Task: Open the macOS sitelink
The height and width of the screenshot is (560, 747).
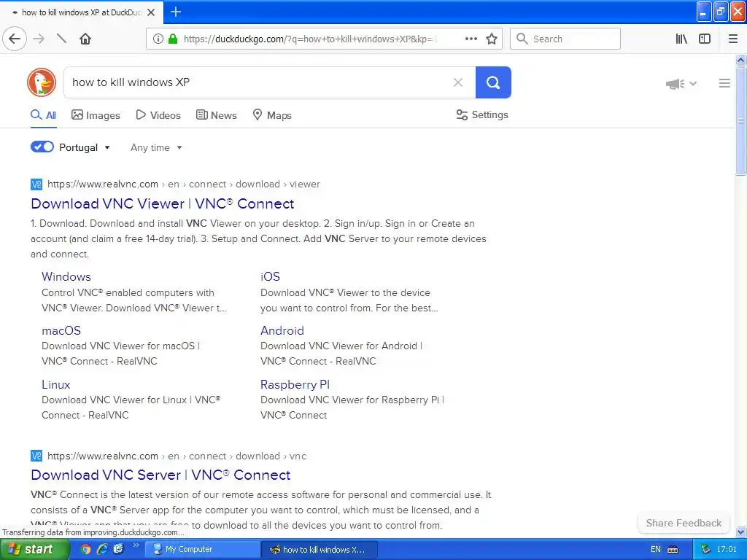Action: pos(61,330)
